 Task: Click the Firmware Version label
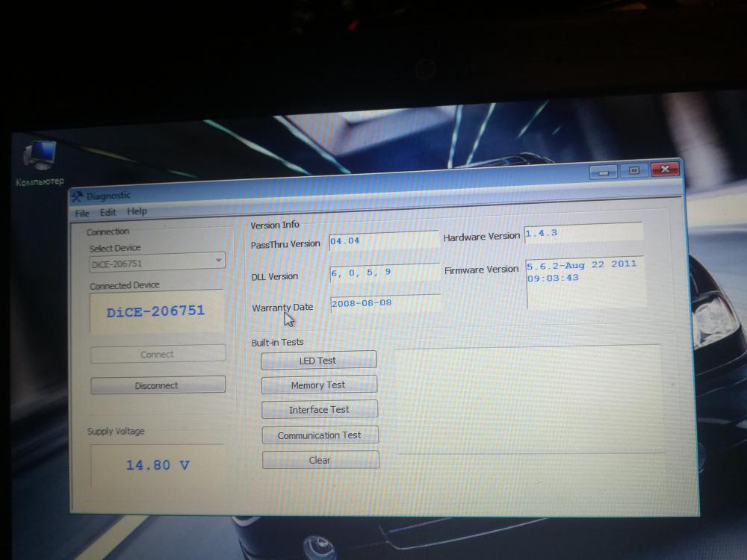coord(481,270)
